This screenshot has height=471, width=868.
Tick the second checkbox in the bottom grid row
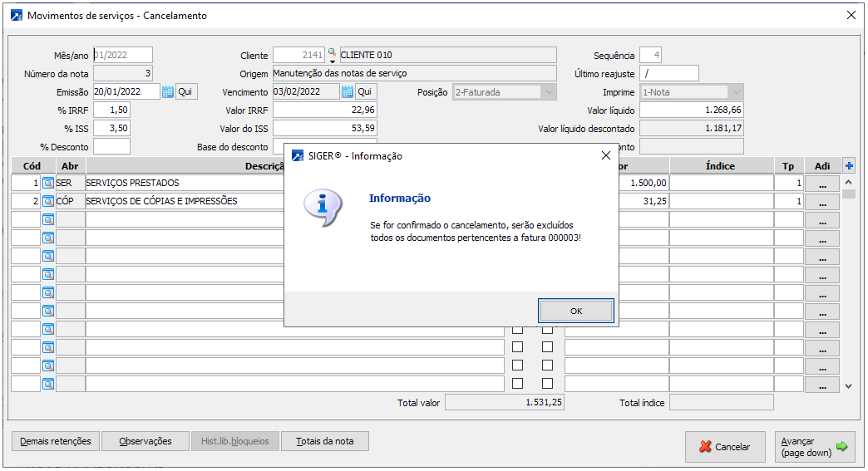(x=547, y=384)
